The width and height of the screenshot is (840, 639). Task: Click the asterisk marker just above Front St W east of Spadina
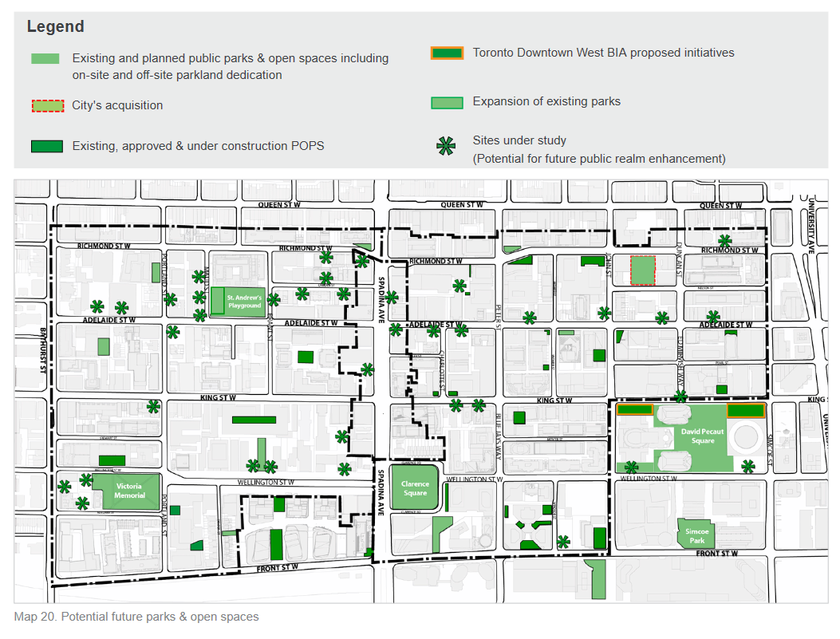pyautogui.click(x=563, y=541)
